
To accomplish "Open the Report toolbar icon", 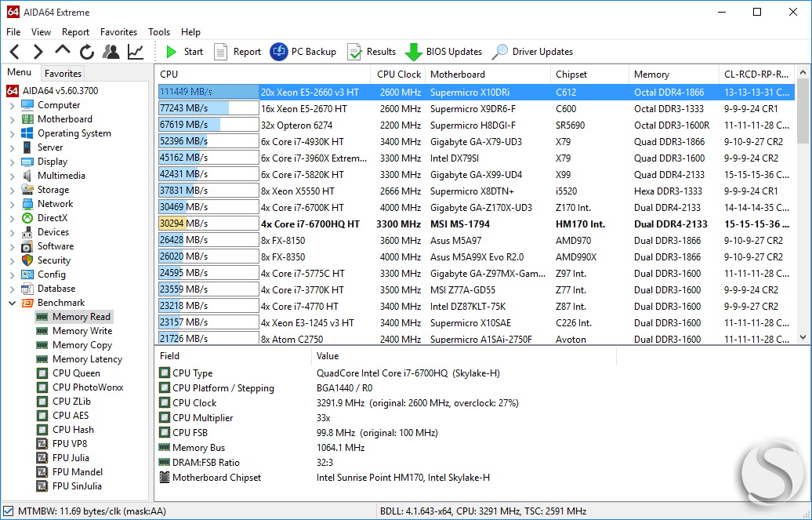I will [220, 52].
